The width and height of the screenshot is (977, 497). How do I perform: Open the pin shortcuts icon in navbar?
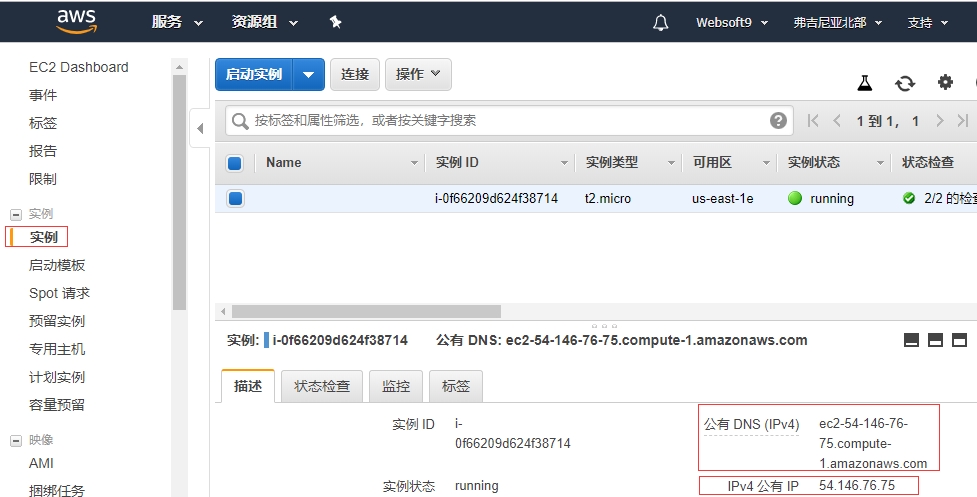335,22
